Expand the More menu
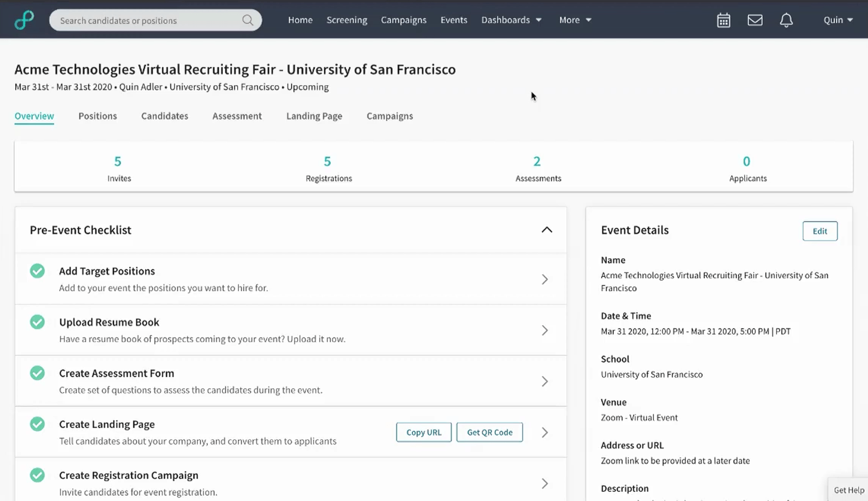Viewport: 868px width, 501px height. pos(574,20)
